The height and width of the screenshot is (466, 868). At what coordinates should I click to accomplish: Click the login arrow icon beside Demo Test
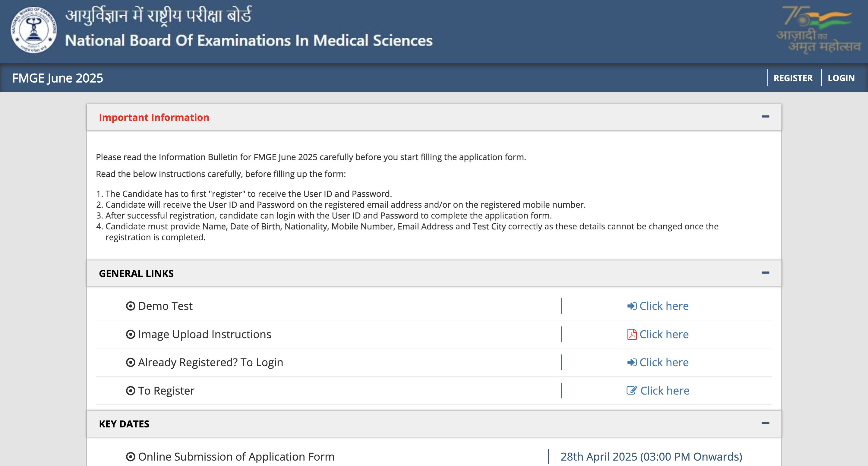(x=632, y=306)
